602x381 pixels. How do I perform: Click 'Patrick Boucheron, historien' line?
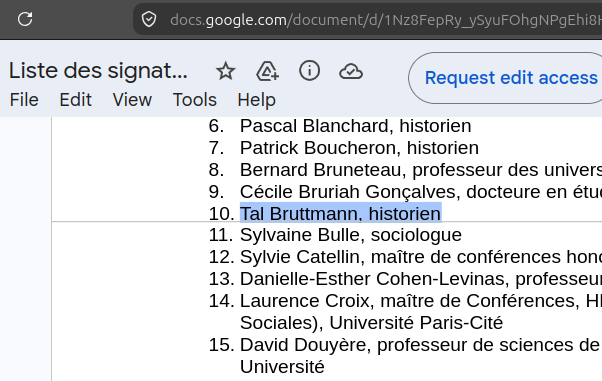point(359,148)
